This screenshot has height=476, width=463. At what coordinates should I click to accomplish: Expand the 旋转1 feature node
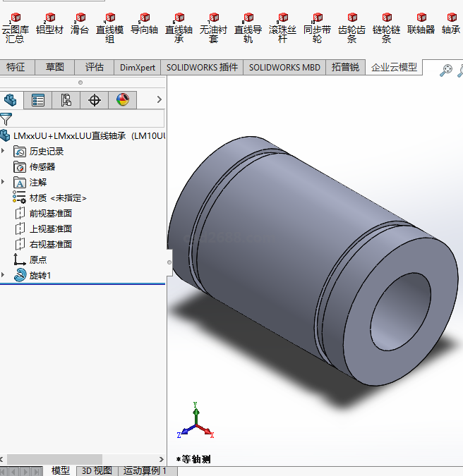point(4,275)
